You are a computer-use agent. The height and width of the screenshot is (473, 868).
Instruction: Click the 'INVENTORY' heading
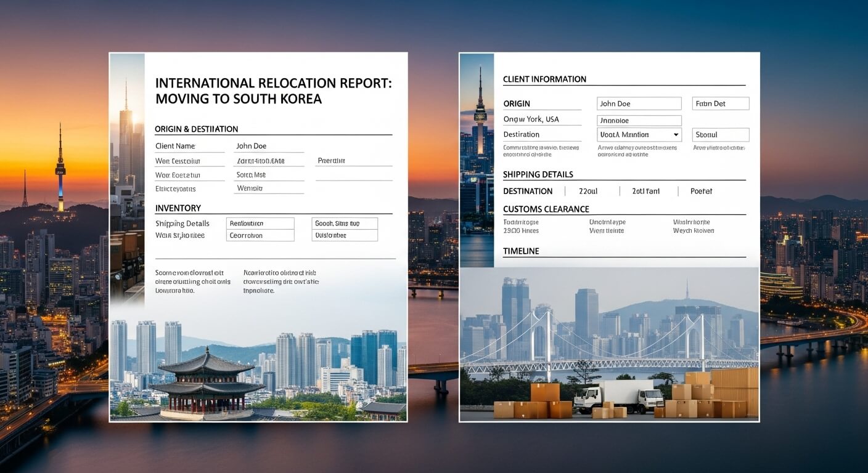[178, 208]
